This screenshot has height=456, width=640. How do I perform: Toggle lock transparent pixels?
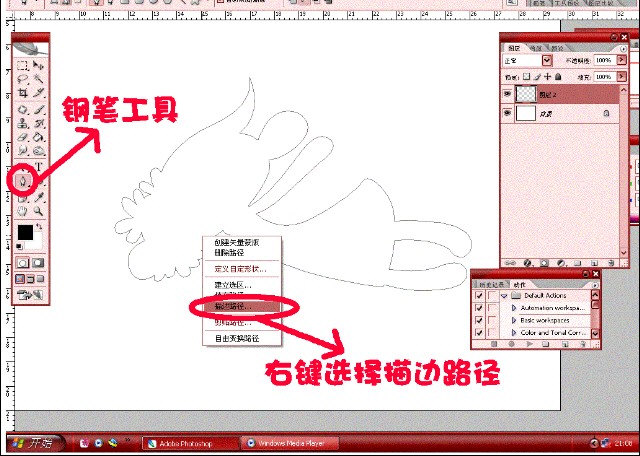[x=527, y=77]
